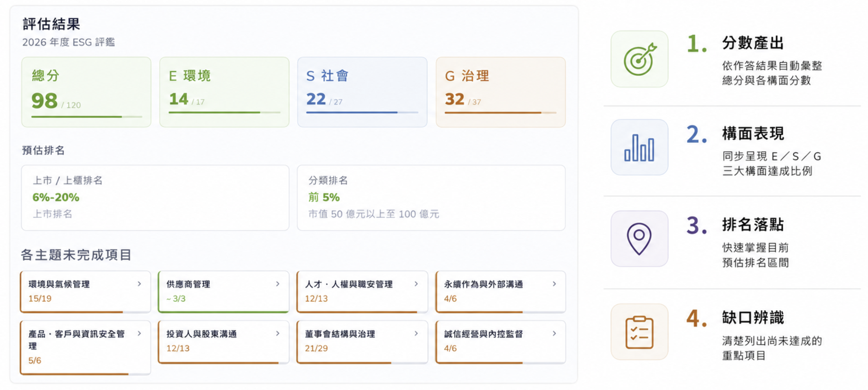Expand the 環境與氣候管理 chevron arrow

pyautogui.click(x=139, y=284)
